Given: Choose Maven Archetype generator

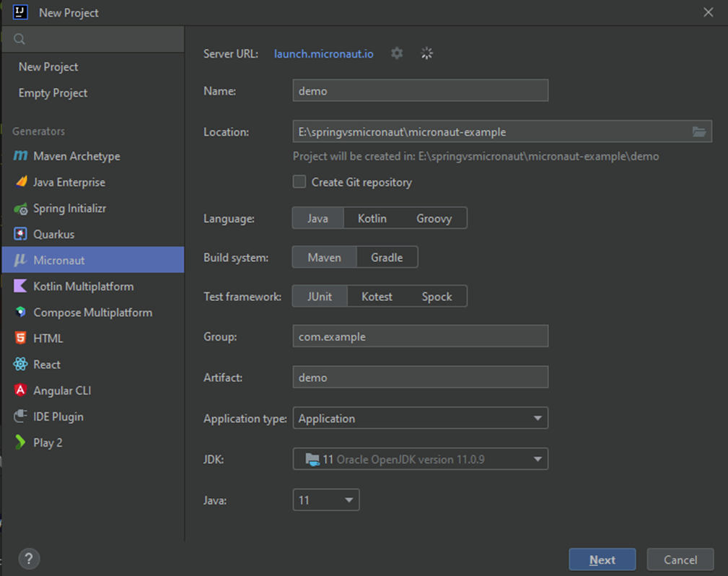Looking at the screenshot, I should pos(93,156).
